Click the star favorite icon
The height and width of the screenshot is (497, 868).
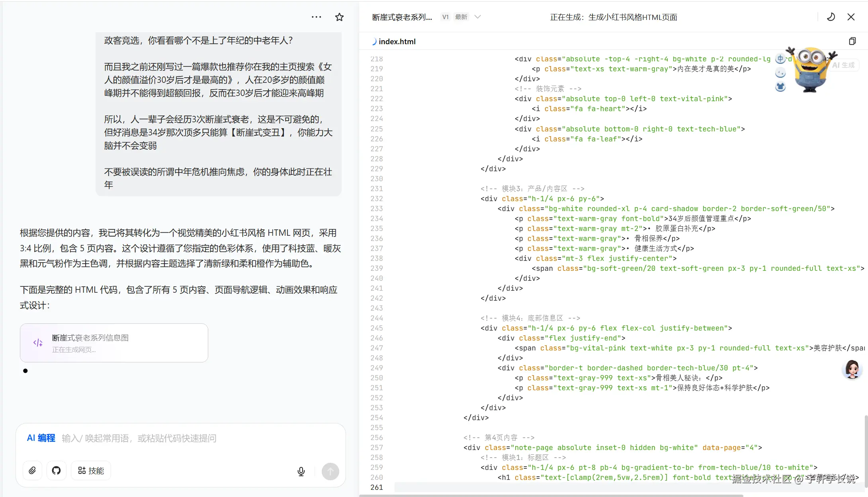pyautogui.click(x=339, y=17)
